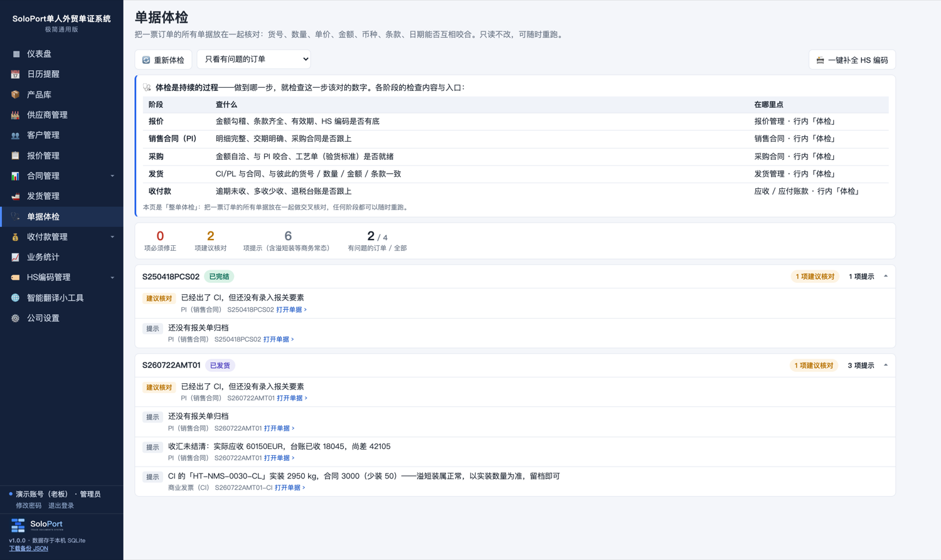Open 发货管理 ship icon

click(16, 196)
